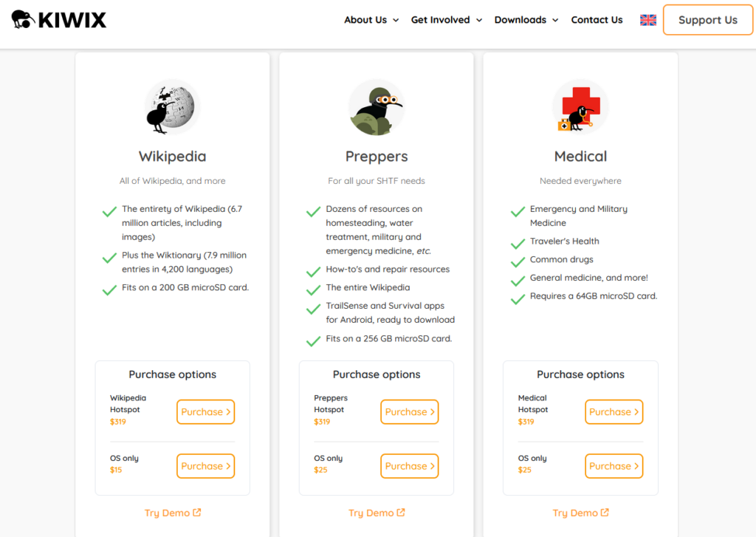Purchase Medical OS only option
Image resolution: width=756 pixels, height=537 pixels.
[x=614, y=466]
